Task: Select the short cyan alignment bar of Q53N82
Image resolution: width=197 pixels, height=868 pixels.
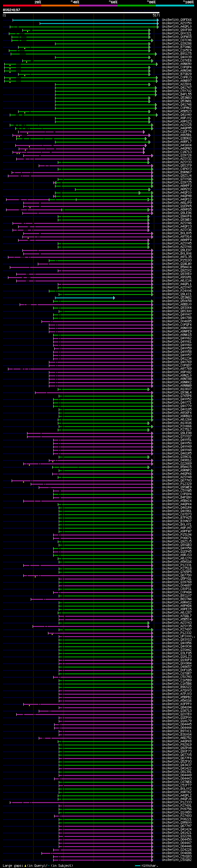Action: (x=85, y=298)
